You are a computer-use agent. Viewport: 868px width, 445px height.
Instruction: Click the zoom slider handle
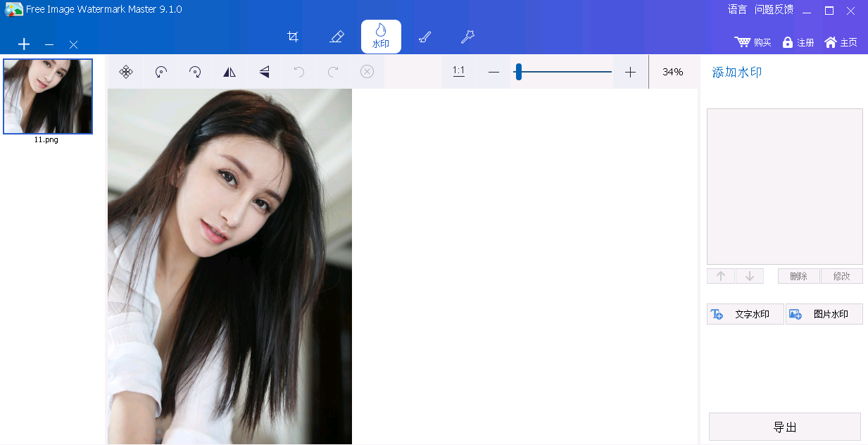pyautogui.click(x=518, y=72)
